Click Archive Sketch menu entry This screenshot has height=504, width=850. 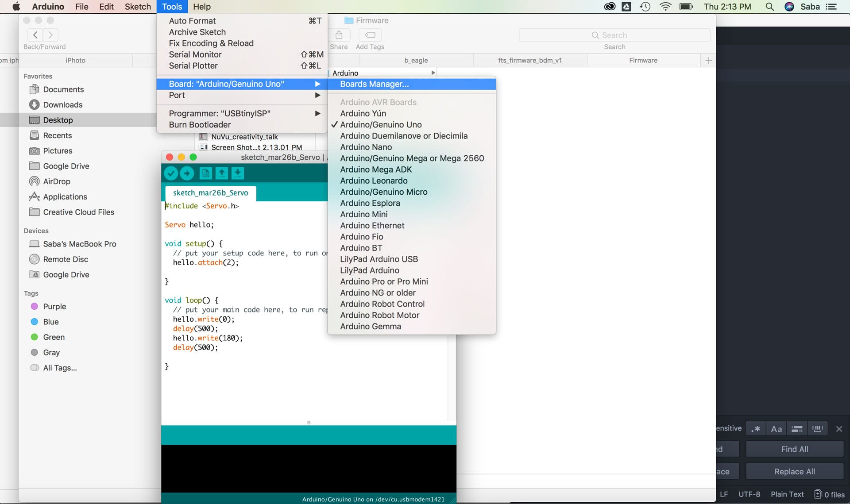tap(242, 32)
